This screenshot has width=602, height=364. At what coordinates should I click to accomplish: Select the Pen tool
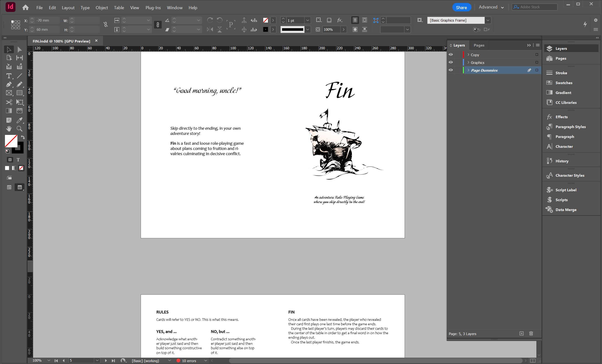click(x=9, y=84)
